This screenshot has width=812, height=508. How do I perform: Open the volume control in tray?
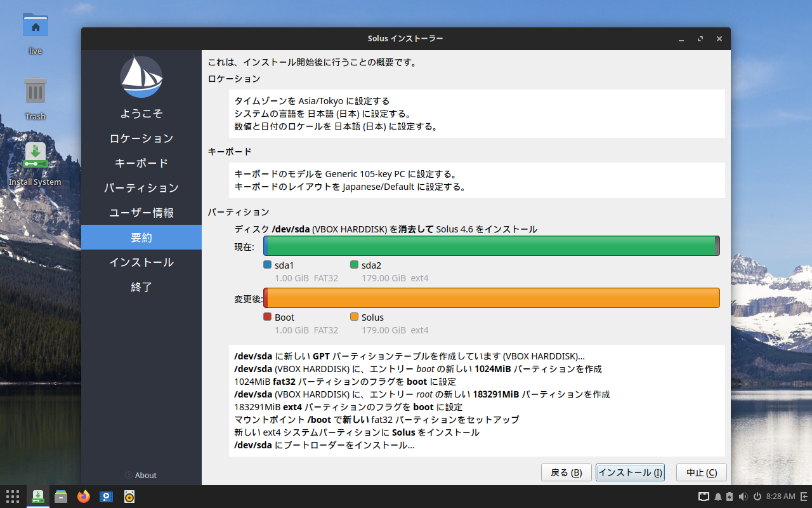pos(743,497)
